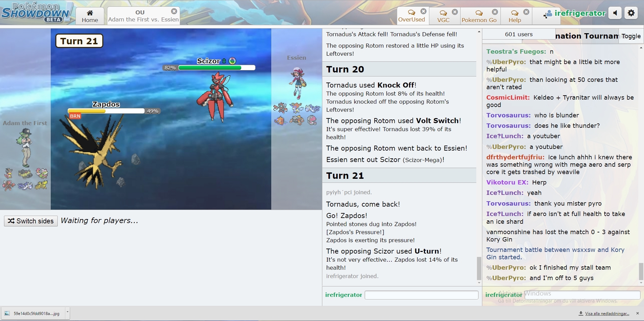Close the VGC room tab

tap(455, 12)
